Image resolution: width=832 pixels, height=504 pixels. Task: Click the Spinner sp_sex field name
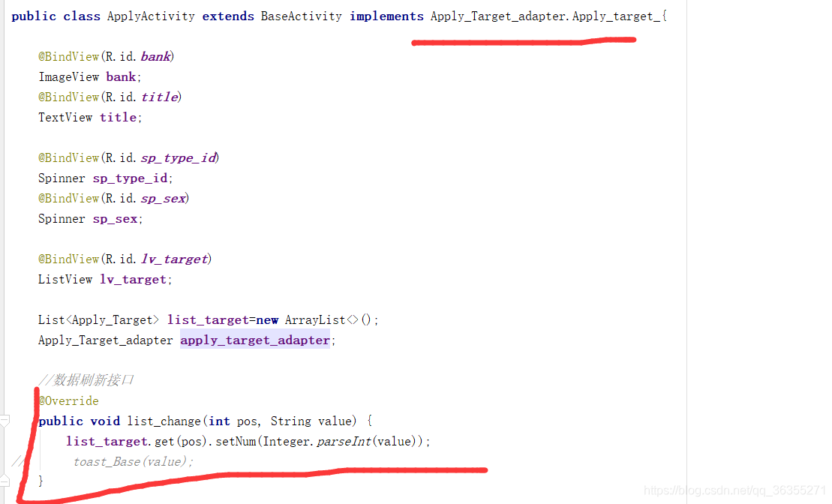pos(115,218)
